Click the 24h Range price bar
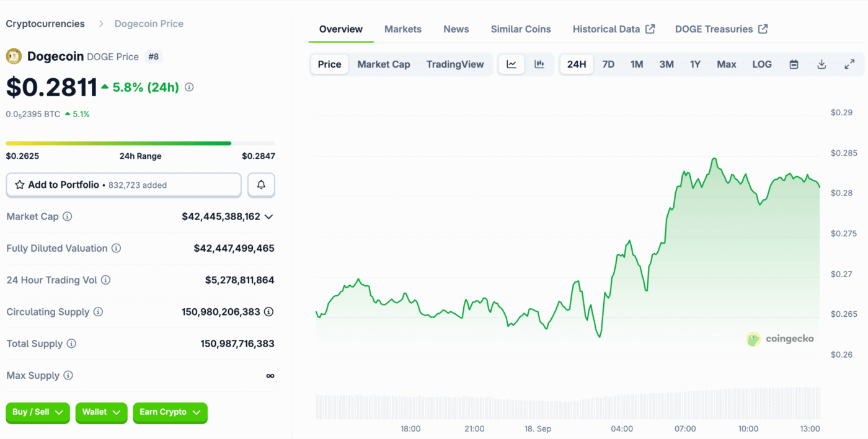This screenshot has height=439, width=868. click(140, 143)
